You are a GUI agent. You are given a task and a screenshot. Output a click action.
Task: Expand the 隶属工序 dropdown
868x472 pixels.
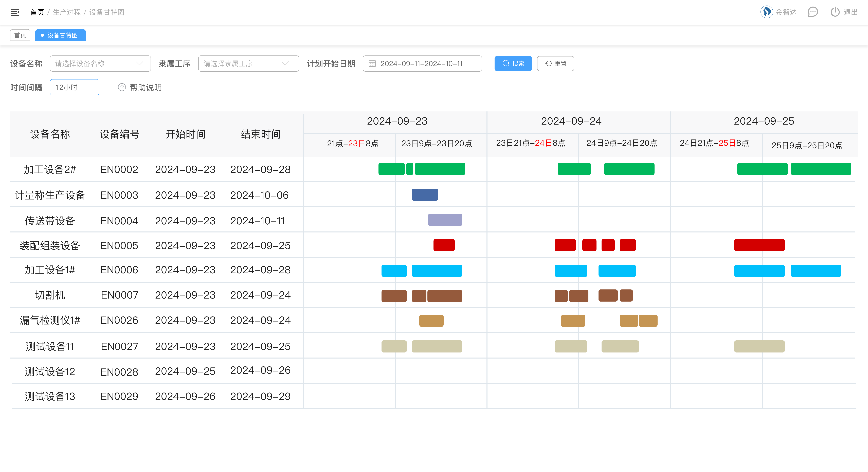[248, 64]
